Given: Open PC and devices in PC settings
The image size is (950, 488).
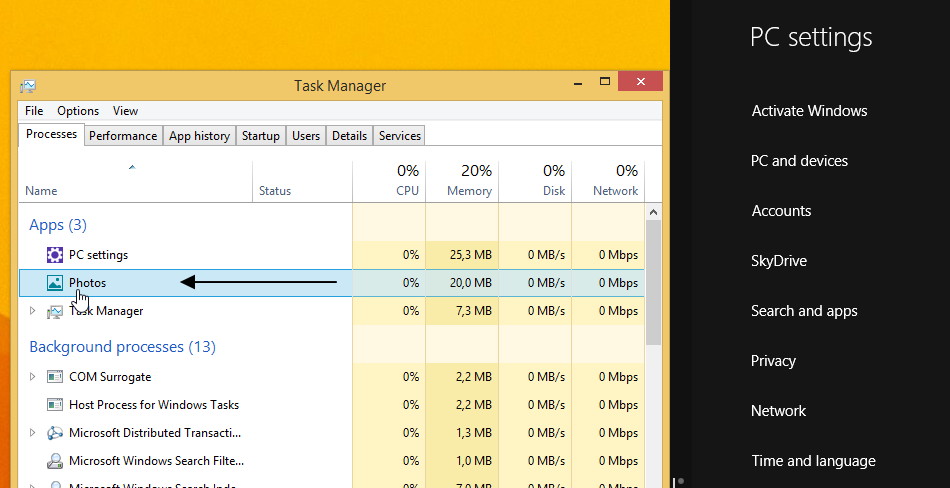Looking at the screenshot, I should click(x=799, y=161).
